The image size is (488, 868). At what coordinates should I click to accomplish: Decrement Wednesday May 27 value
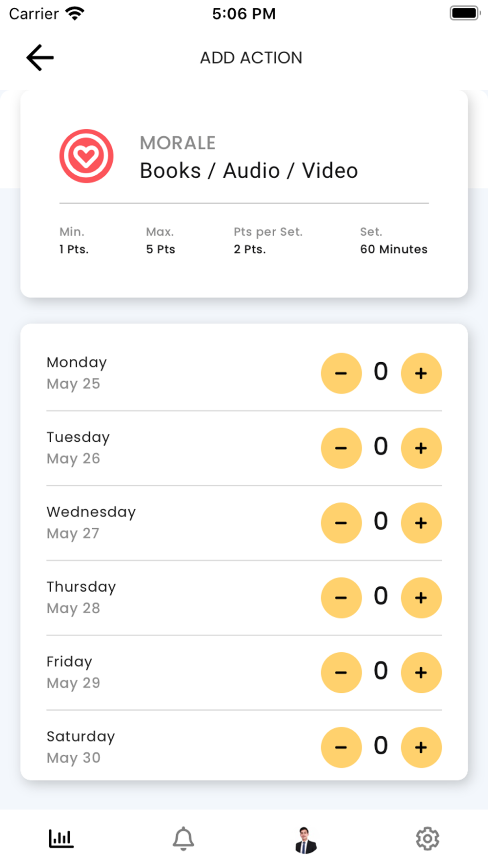tap(341, 523)
